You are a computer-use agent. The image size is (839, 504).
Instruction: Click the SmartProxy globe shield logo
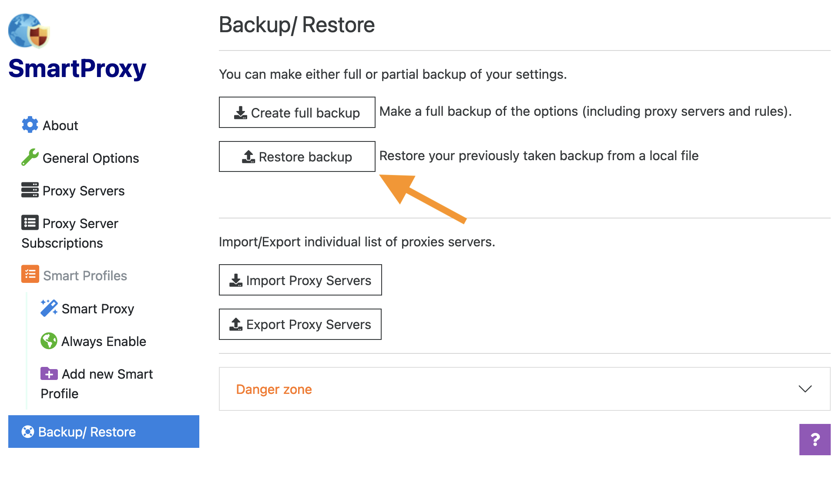click(29, 31)
